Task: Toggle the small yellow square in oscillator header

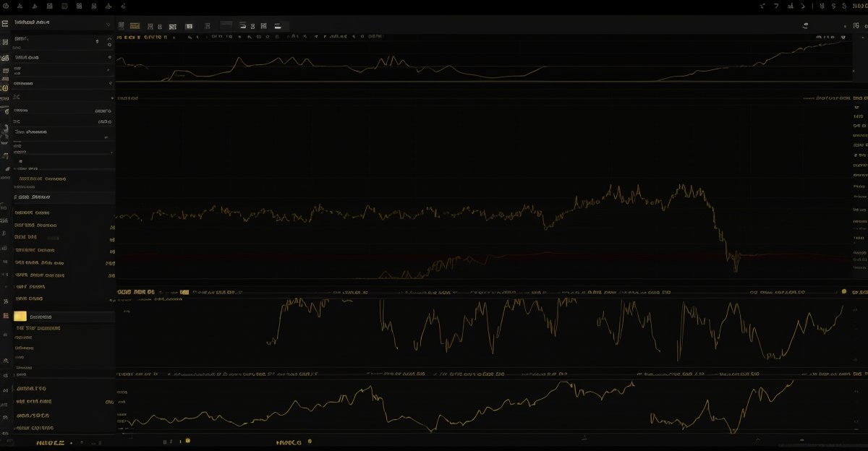Action: pyautogui.click(x=185, y=292)
